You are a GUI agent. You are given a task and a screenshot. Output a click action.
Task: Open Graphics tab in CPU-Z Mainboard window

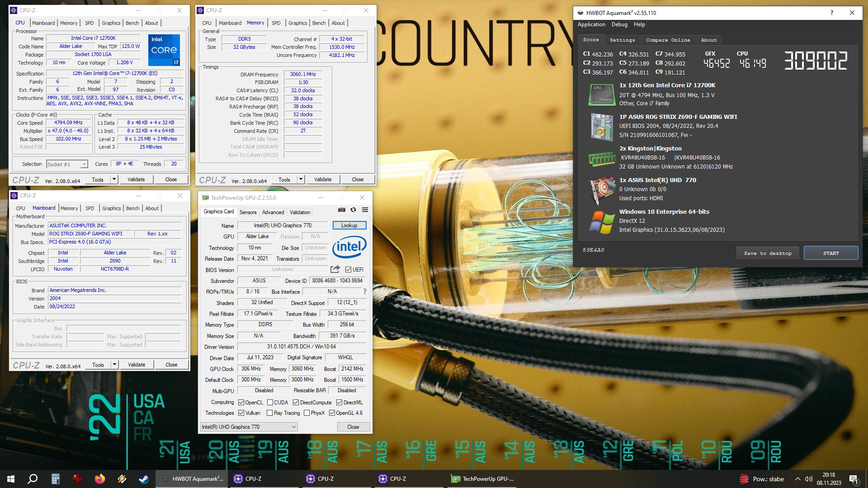[111, 208]
